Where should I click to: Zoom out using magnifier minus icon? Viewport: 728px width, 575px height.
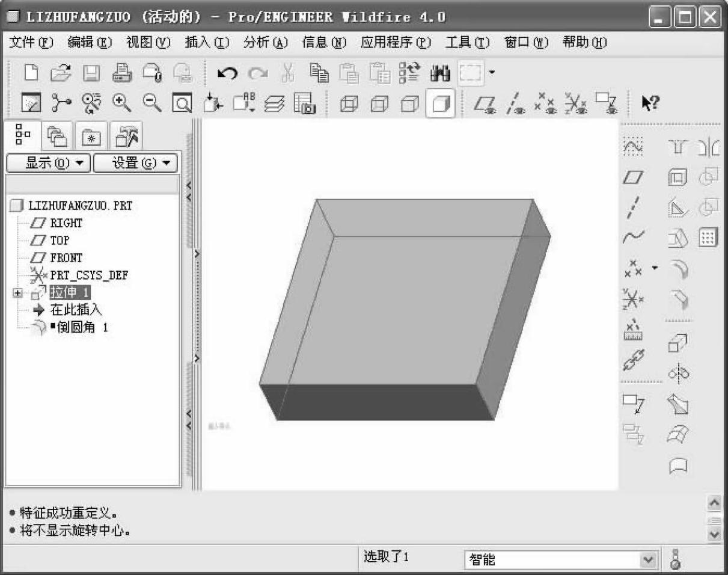(x=152, y=104)
